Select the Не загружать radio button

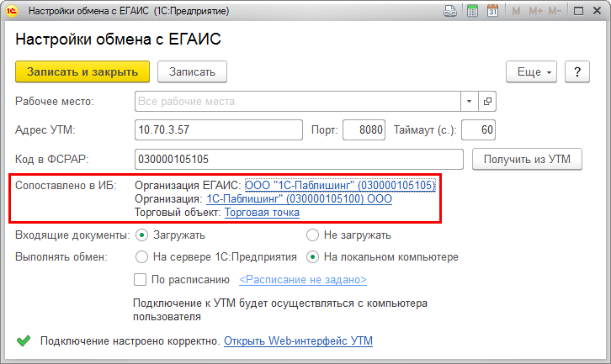tap(312, 235)
